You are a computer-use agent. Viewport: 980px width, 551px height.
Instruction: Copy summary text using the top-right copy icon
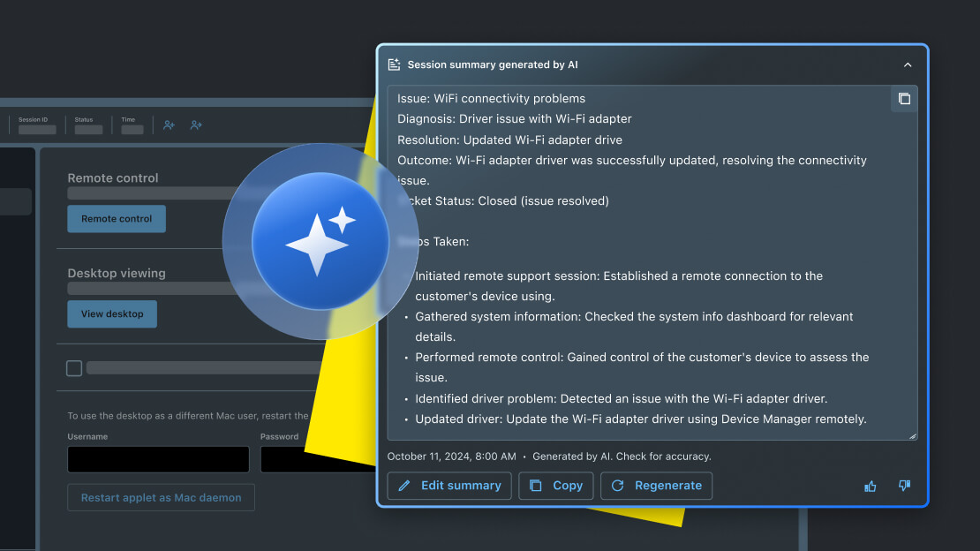904,99
